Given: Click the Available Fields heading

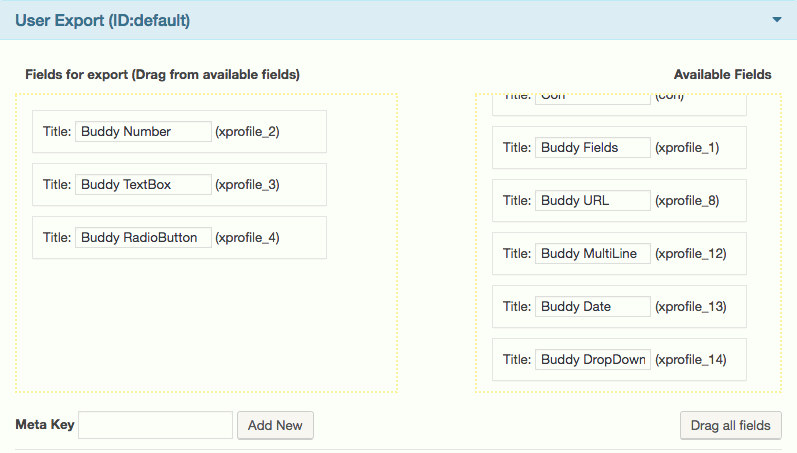Looking at the screenshot, I should pos(722,74).
